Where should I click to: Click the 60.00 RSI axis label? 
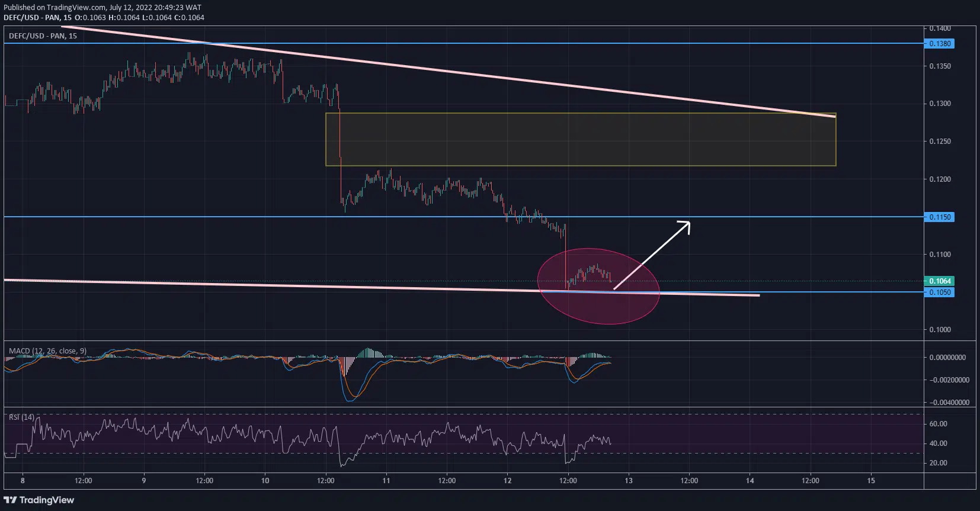939,424
